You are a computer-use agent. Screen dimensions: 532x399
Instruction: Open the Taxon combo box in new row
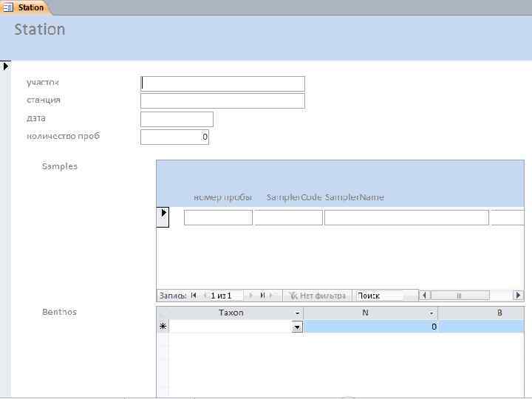[297, 327]
